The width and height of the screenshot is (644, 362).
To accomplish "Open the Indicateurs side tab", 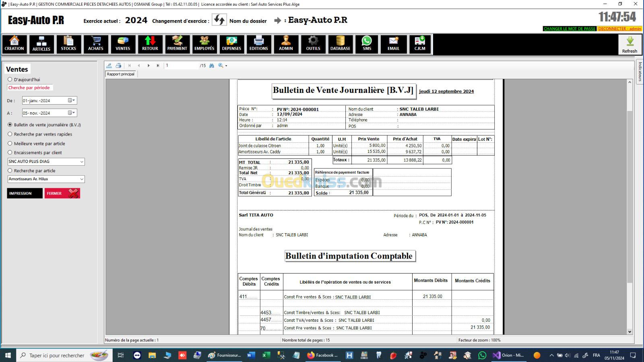I will click(x=640, y=72).
